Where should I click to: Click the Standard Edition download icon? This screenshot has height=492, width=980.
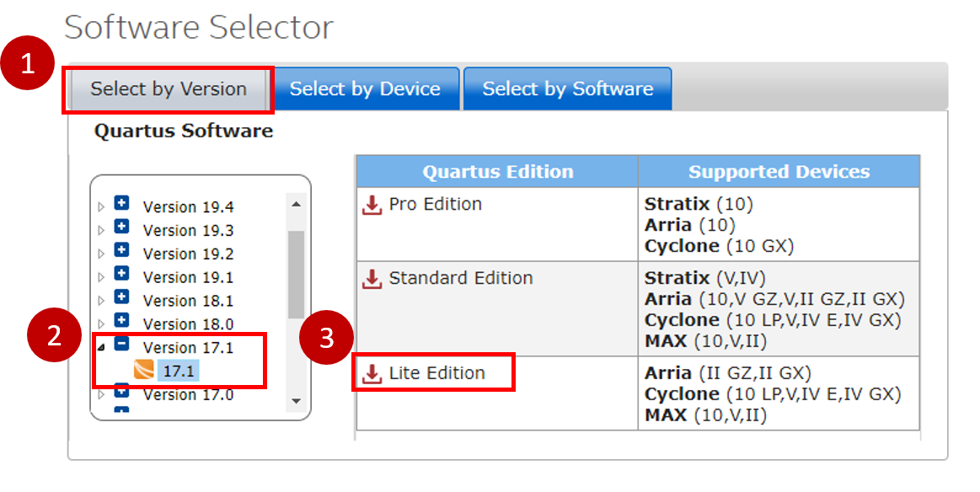(x=372, y=279)
